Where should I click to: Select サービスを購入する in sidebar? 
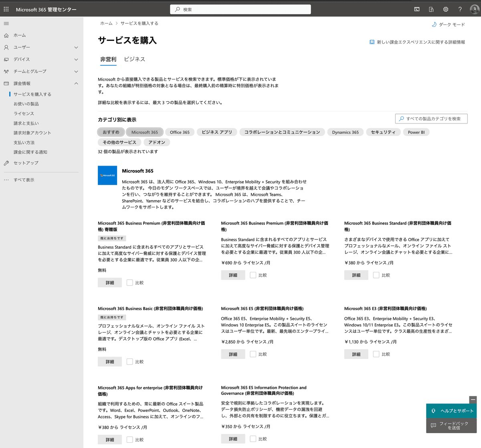tap(32, 94)
